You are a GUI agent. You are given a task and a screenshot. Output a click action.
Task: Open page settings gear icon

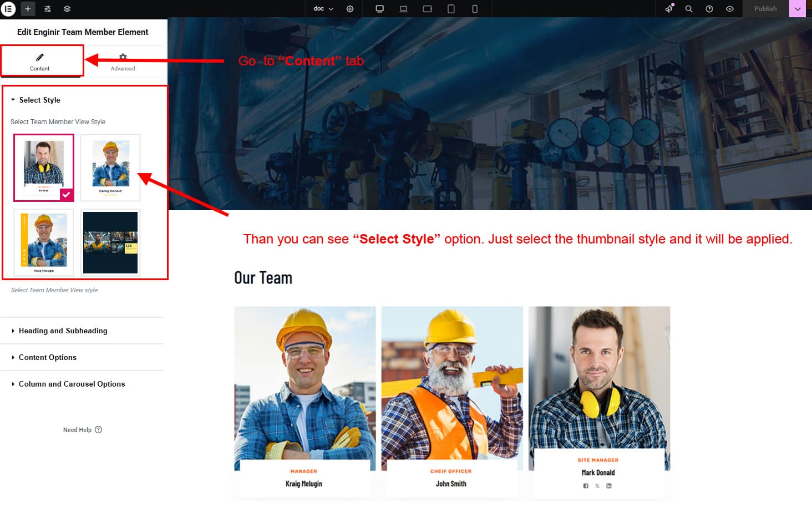point(350,9)
